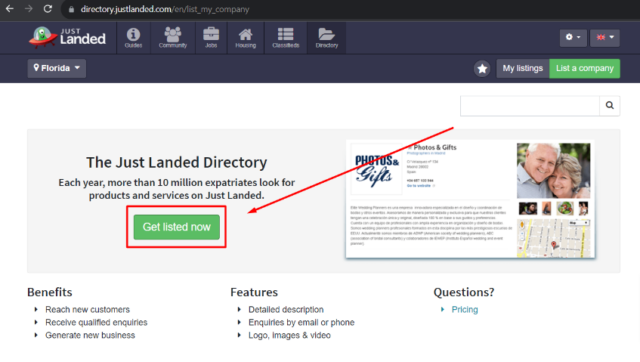Screen dimensions: 640x362
Task: Expand the Florida location dropdown
Action: [57, 68]
